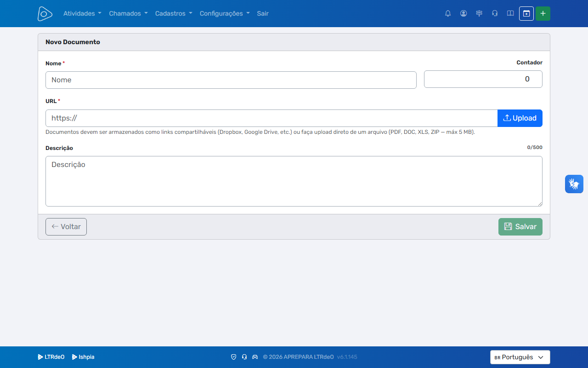Click the signpost icon in navbar
Screen dimensions: 588x368
(x=479, y=13)
